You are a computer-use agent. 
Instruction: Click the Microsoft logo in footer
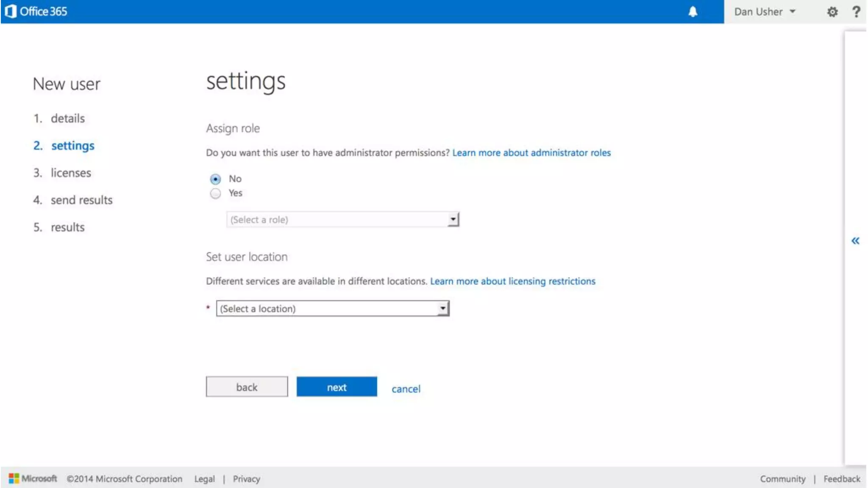(33, 479)
